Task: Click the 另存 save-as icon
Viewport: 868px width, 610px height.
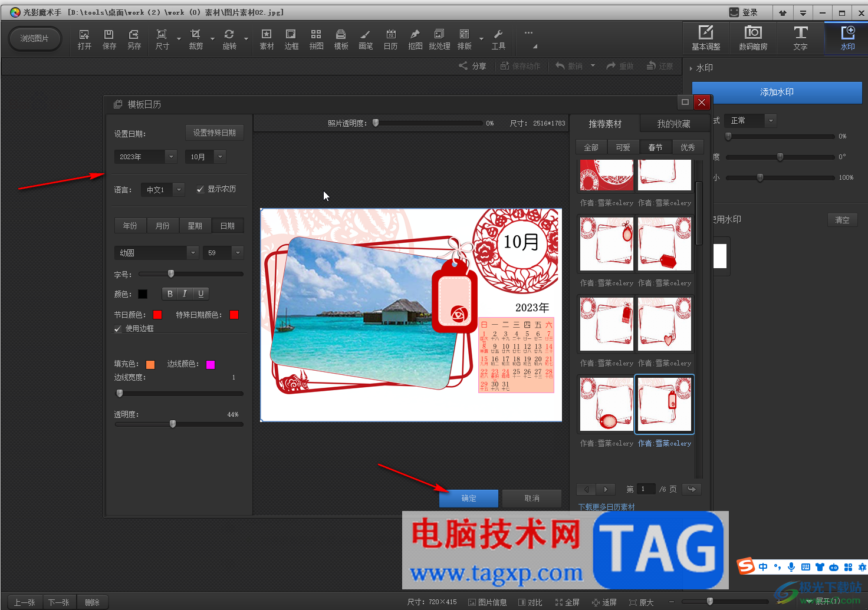Action: coord(134,39)
